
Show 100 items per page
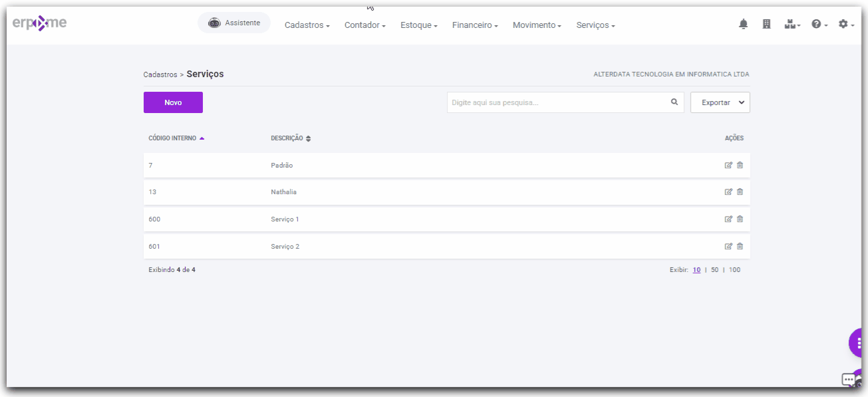734,270
